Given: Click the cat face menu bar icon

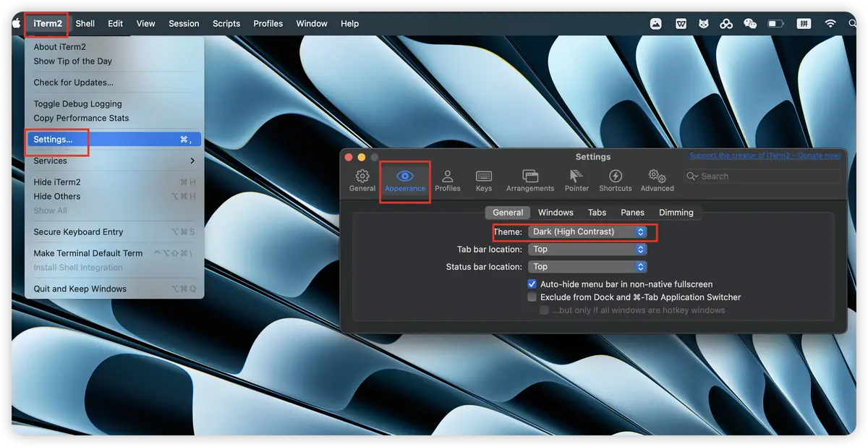Looking at the screenshot, I should (703, 23).
